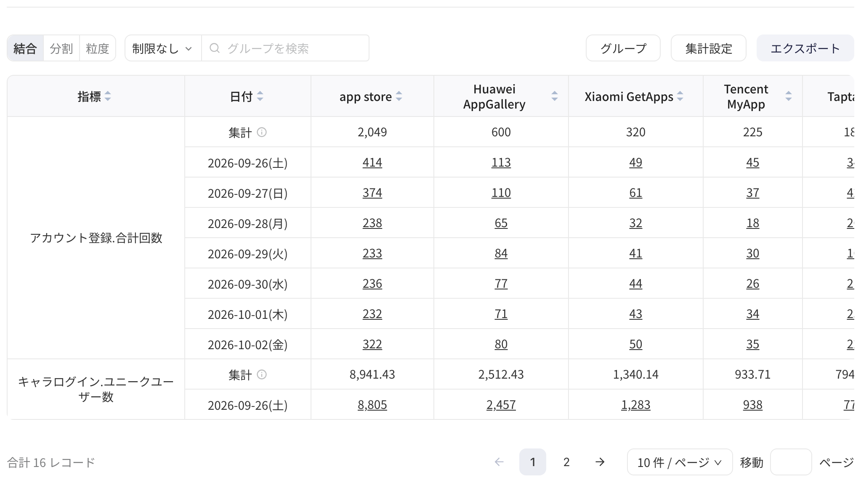Click app store column sort arrows

click(399, 96)
